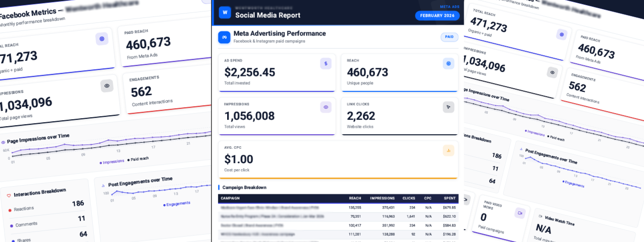This screenshot has width=644, height=242.
Task: Click the CAMPAIGN column header
Action: (x=230, y=198)
